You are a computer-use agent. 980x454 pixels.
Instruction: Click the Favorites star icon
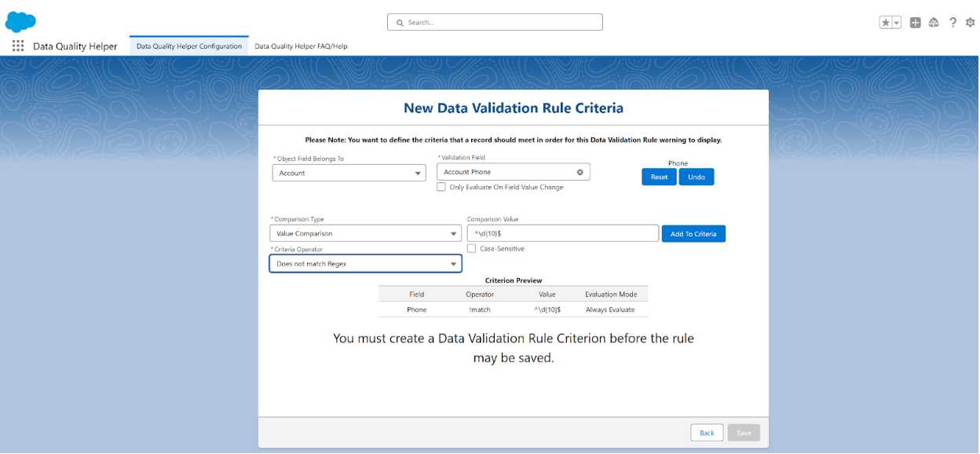pos(886,23)
